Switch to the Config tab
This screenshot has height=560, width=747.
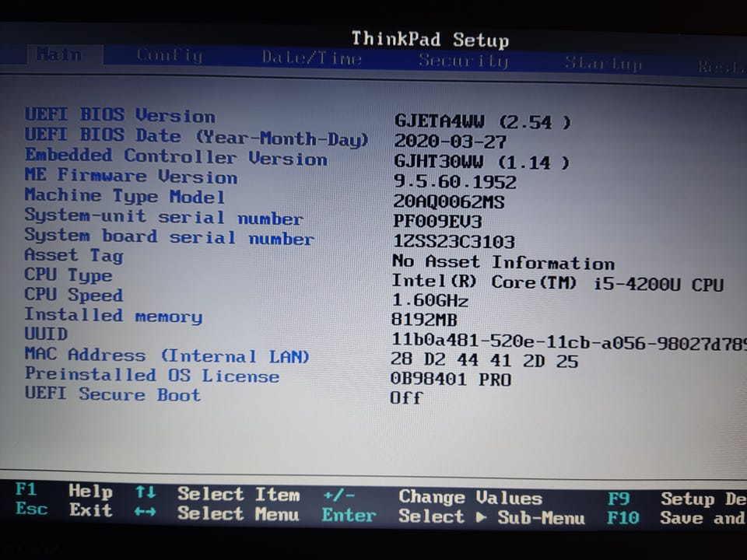pos(170,56)
